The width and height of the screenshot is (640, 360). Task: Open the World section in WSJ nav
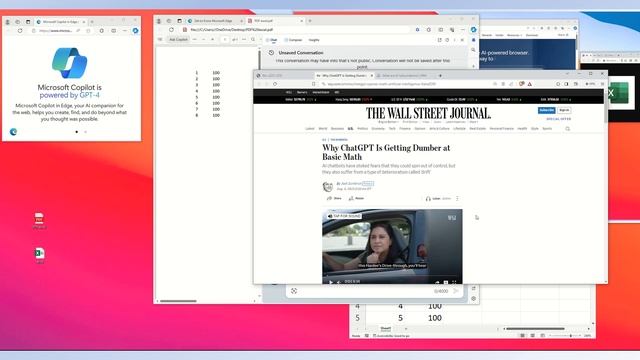click(323, 129)
